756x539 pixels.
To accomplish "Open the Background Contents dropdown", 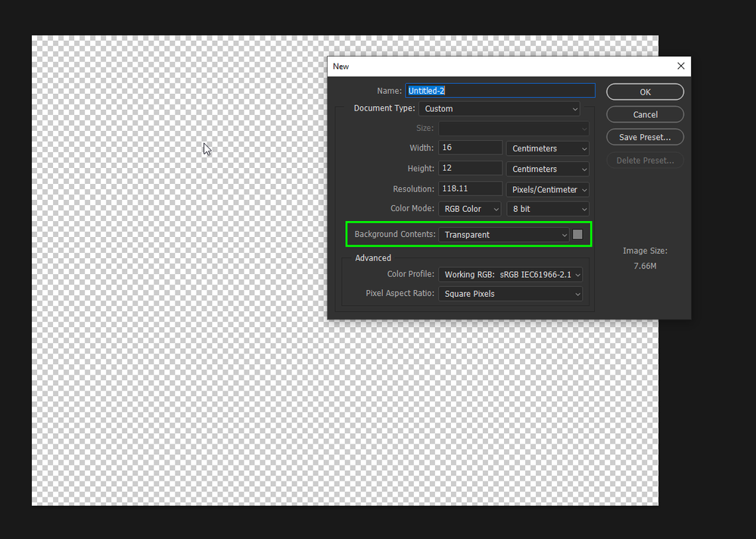I will (504, 235).
